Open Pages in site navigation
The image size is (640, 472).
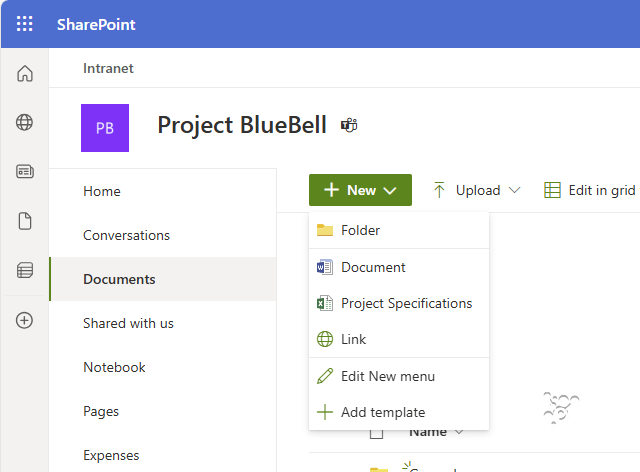click(101, 411)
